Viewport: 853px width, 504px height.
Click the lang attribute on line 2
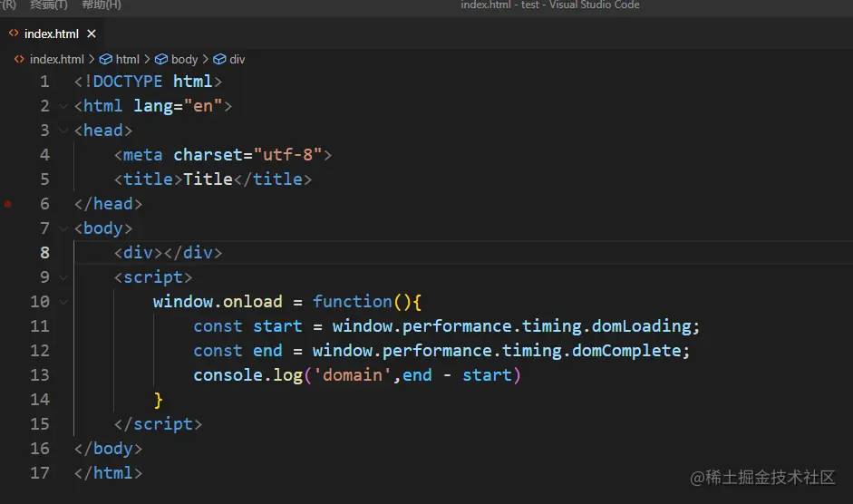[x=153, y=106]
